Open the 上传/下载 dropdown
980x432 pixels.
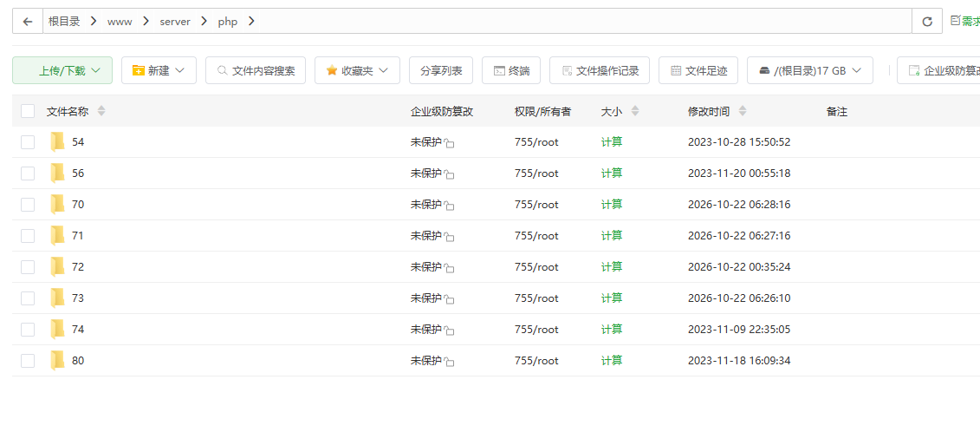pos(62,70)
